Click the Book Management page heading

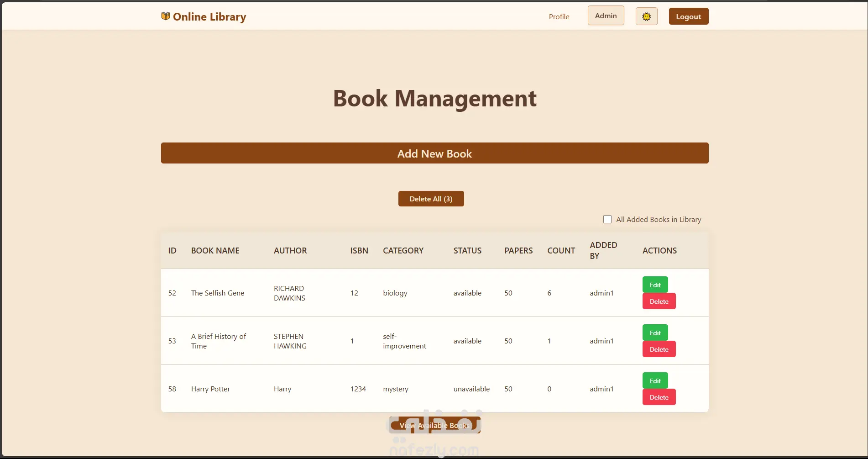point(434,98)
